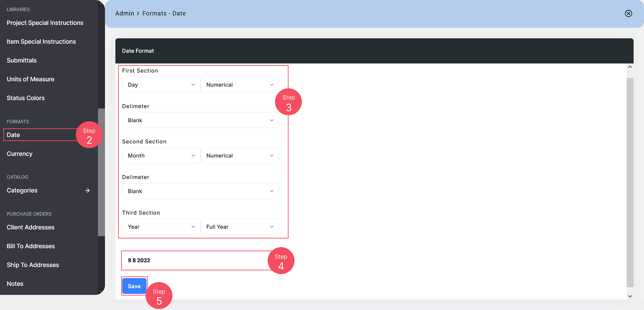Click the Formats - Date breadcrumb
The height and width of the screenshot is (310, 644).
tap(164, 13)
